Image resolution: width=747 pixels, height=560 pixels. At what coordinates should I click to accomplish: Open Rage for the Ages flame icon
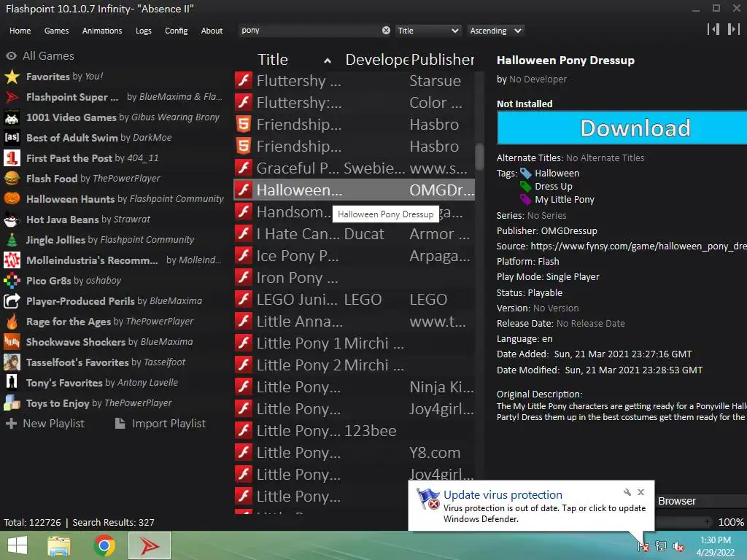click(12, 322)
